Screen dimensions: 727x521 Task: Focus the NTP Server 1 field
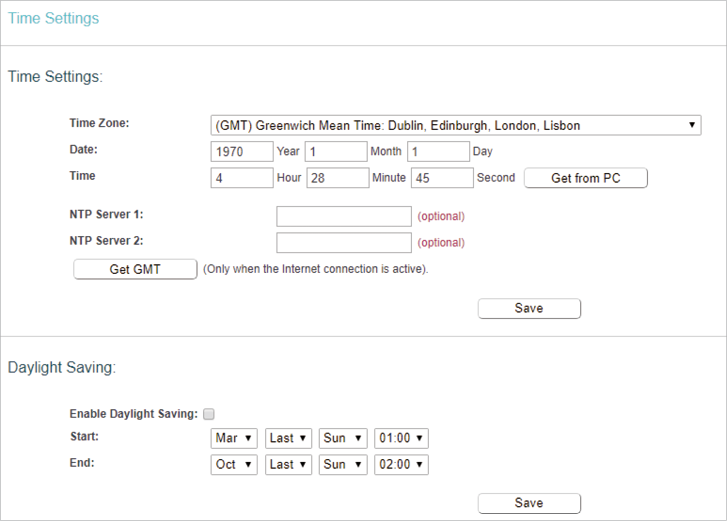tap(344, 216)
